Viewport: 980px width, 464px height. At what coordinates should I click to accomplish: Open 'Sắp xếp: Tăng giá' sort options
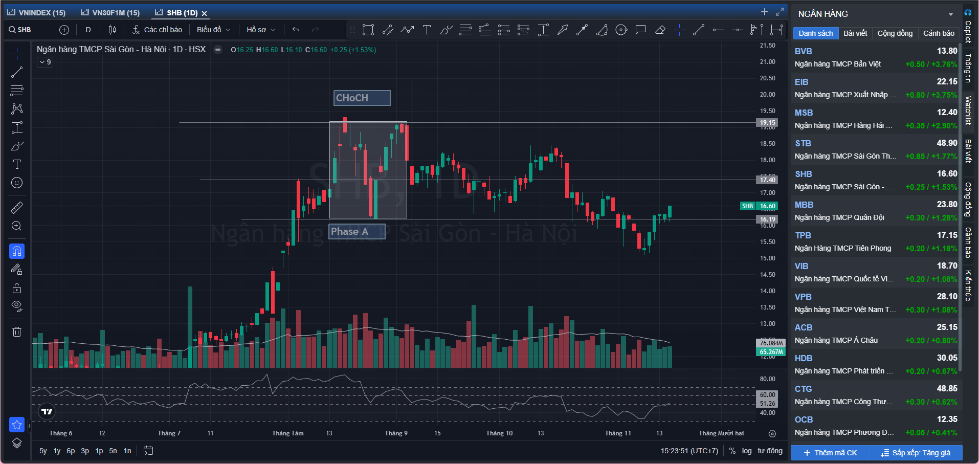[x=916, y=453]
